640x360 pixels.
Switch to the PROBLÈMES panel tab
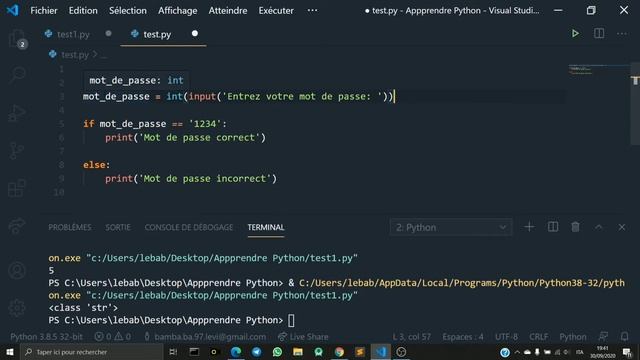pyautogui.click(x=70, y=227)
